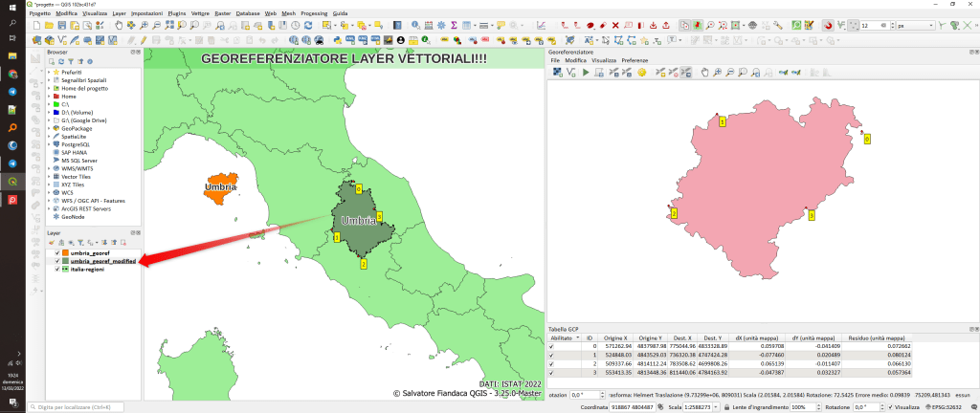Expand the PostgreSQL browser entry
This screenshot has width=980, height=413.
pyautogui.click(x=49, y=144)
